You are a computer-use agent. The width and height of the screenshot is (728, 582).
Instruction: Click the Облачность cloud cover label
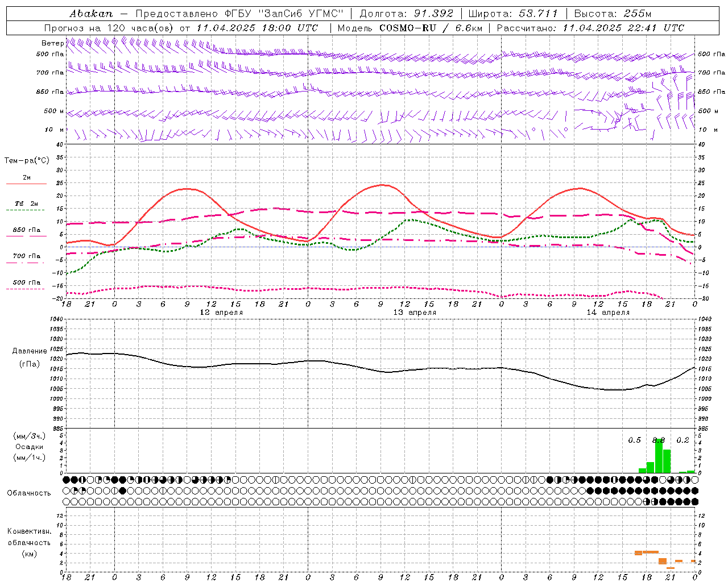(29, 493)
